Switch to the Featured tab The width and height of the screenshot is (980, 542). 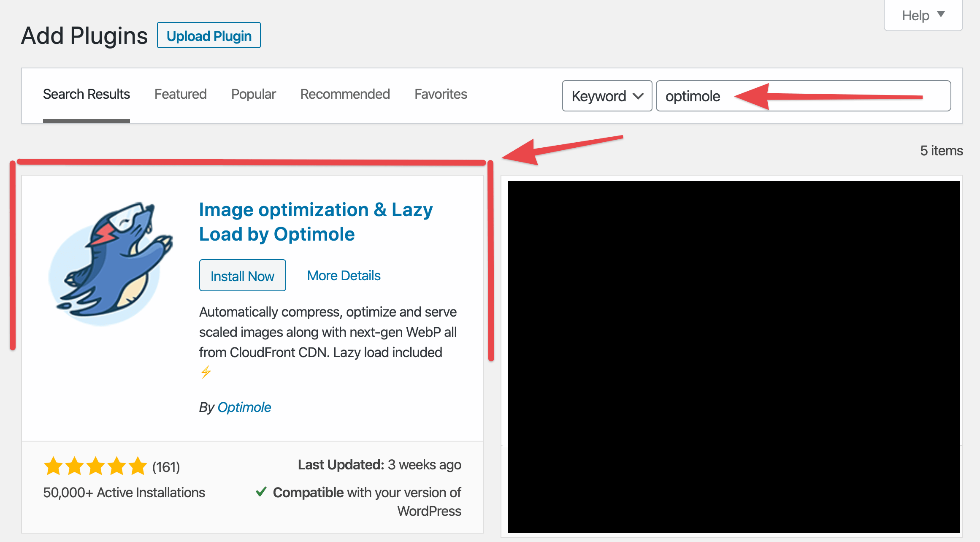[x=180, y=94]
